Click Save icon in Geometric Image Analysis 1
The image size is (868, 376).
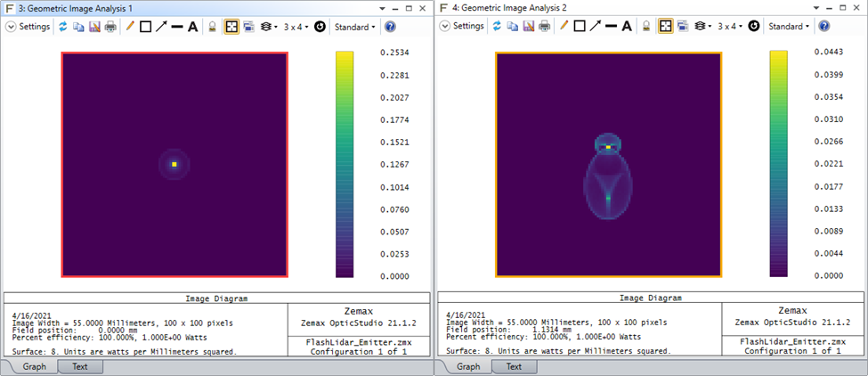coord(94,27)
